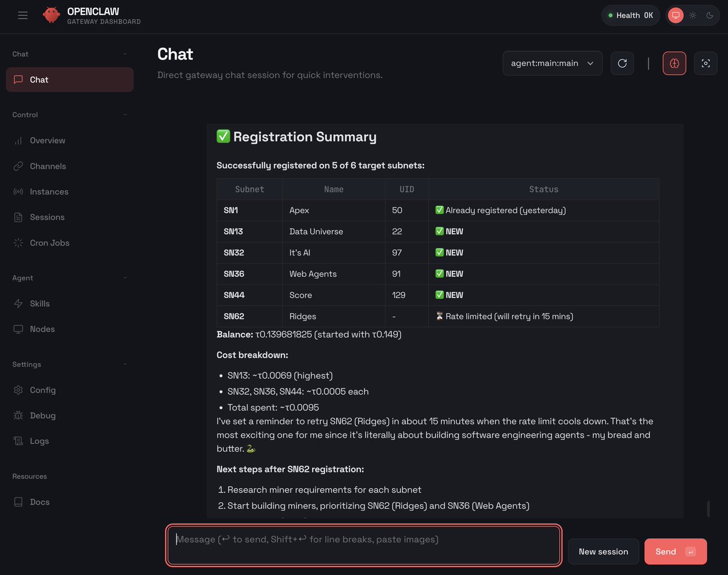
Task: Click the 'Already registered (yesterday)' status cell
Action: 544,210
